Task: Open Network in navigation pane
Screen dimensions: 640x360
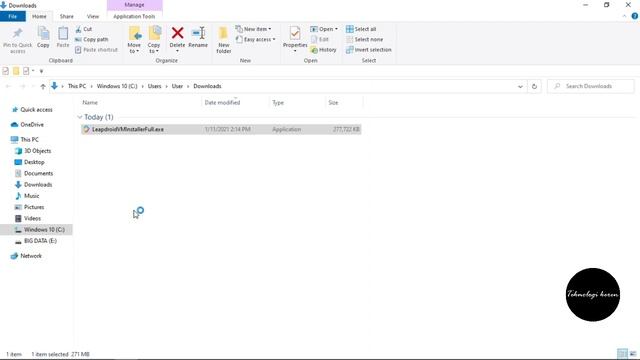Action: (x=27, y=256)
